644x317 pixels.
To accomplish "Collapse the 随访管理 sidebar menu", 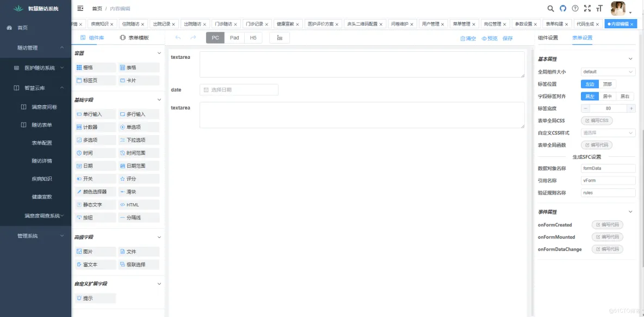I will [x=35, y=48].
